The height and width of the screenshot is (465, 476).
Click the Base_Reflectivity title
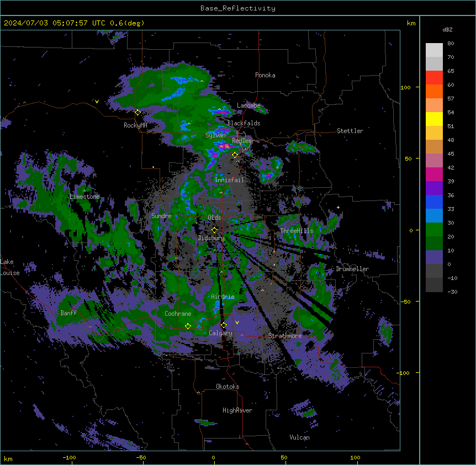point(238,8)
